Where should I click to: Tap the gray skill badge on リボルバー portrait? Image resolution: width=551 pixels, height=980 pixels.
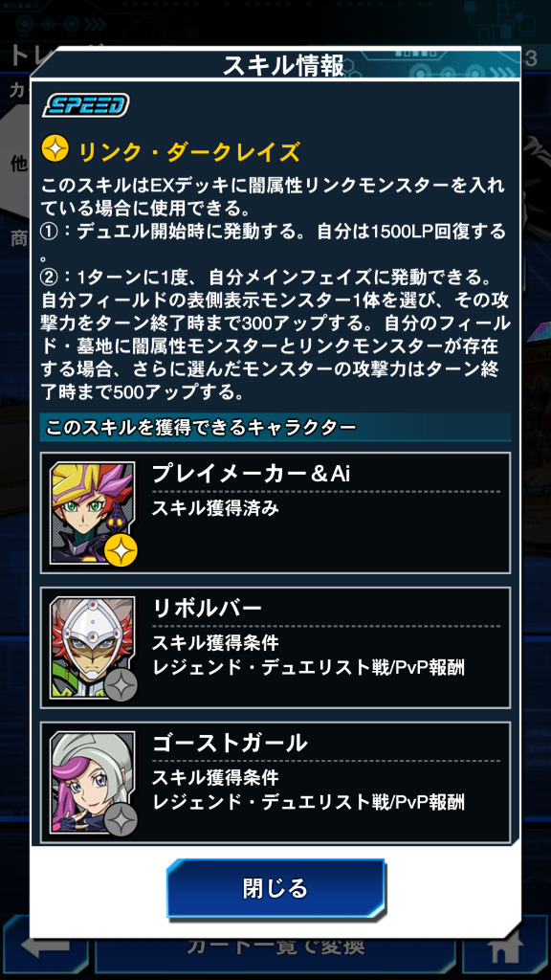(121, 685)
